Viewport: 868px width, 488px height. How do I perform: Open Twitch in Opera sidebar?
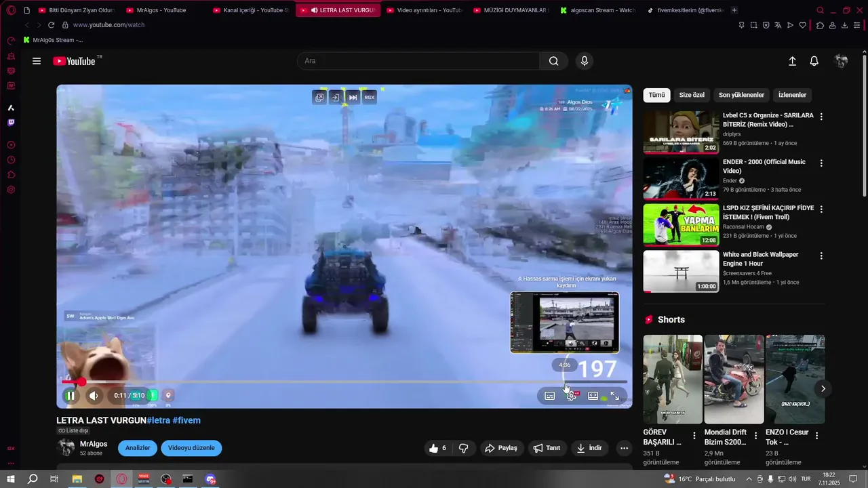click(x=11, y=123)
